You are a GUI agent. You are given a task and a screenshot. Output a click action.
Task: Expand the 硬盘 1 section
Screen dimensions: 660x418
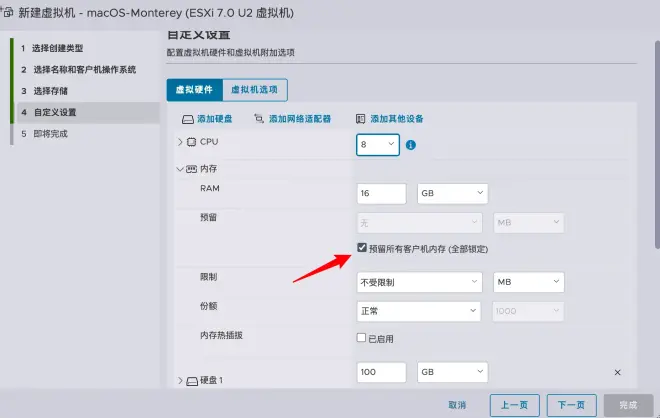pyautogui.click(x=180, y=381)
